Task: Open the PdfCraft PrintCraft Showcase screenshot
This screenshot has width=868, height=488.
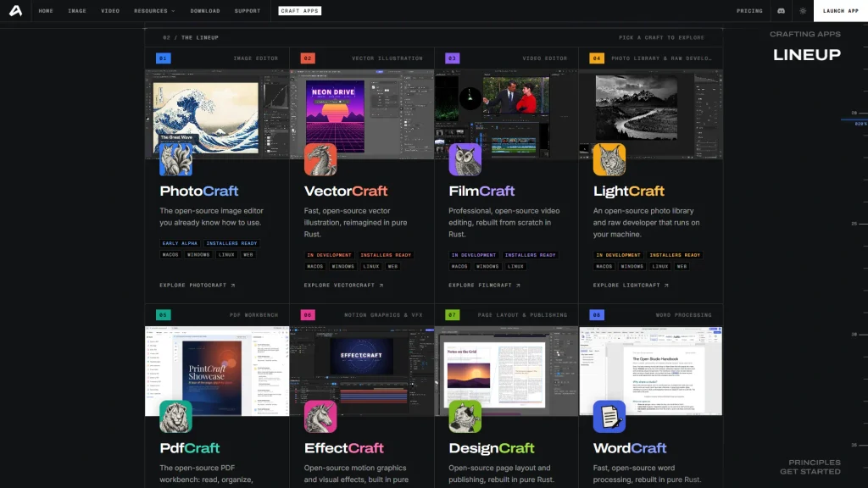Action: 217,371
